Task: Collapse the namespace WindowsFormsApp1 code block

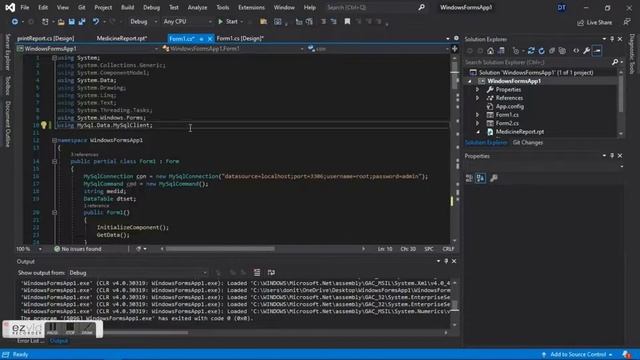Action: [54, 140]
